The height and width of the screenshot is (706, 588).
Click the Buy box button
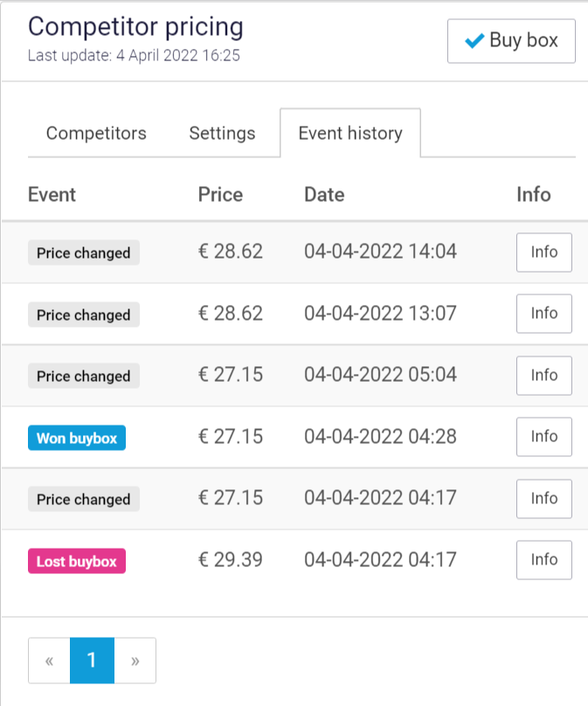coord(511,41)
